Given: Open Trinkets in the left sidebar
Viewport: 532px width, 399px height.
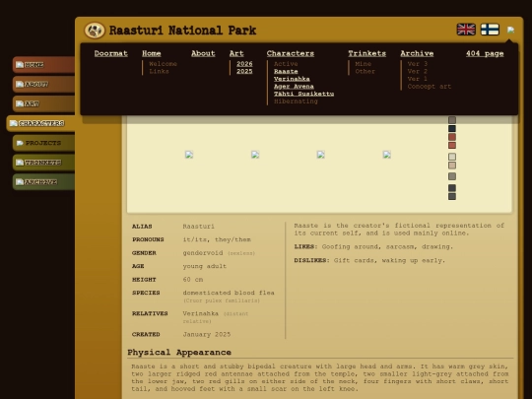Looking at the screenshot, I should pyautogui.click(x=43, y=163).
